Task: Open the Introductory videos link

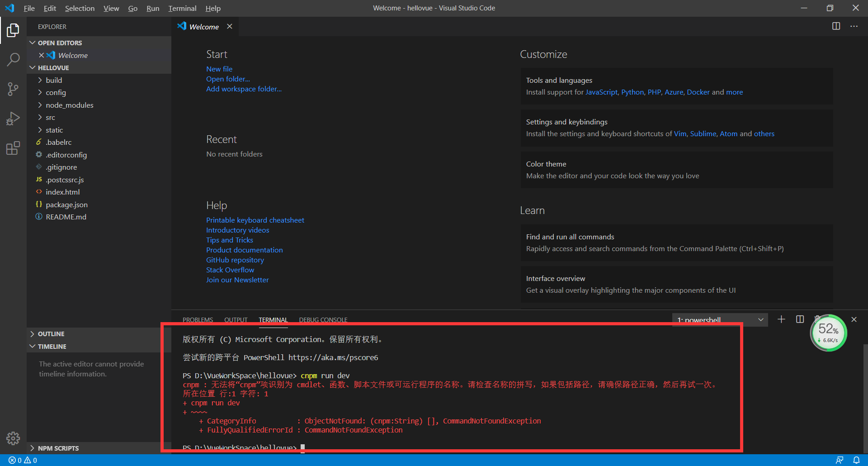Action: coord(238,230)
